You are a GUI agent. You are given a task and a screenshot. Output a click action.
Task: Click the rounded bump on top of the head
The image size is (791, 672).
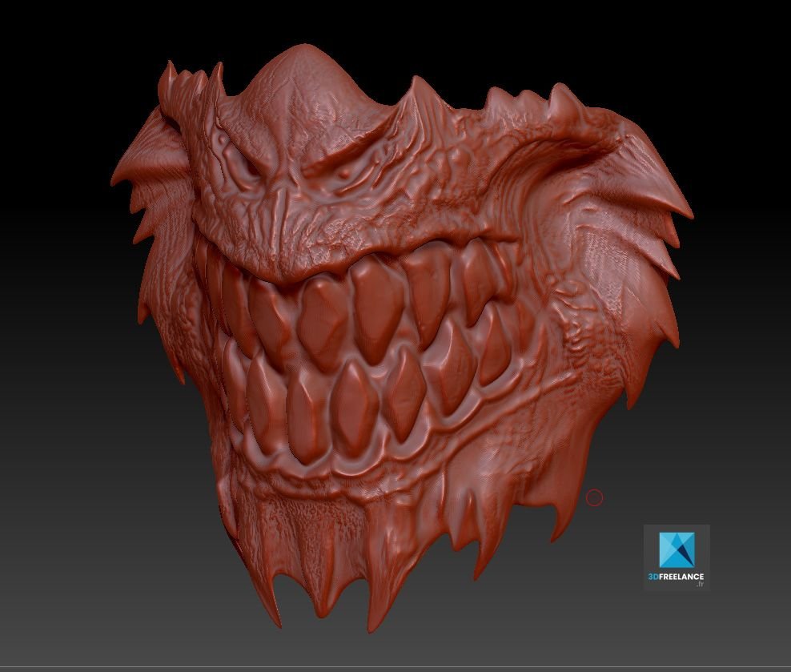pyautogui.click(x=300, y=76)
